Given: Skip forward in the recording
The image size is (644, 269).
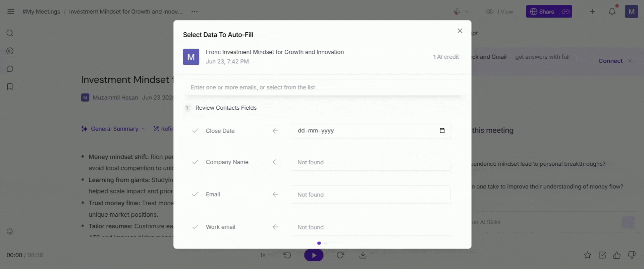Looking at the screenshot, I should 340,255.
